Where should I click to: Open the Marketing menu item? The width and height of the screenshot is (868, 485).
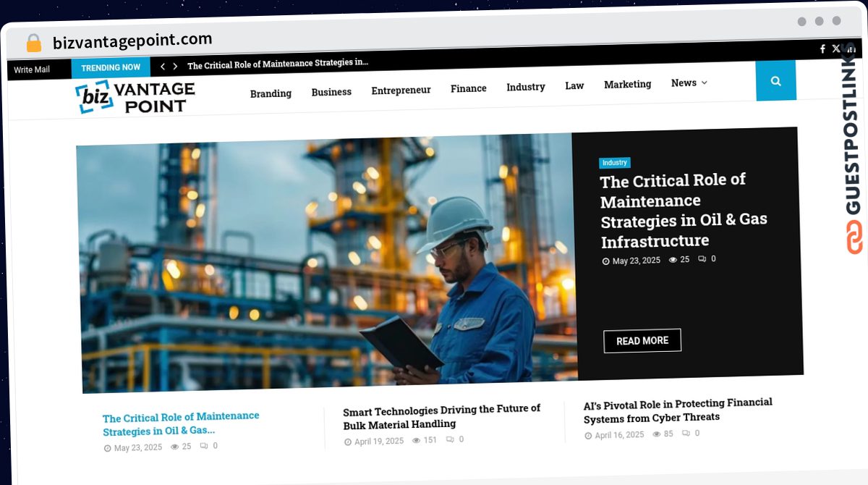[628, 84]
